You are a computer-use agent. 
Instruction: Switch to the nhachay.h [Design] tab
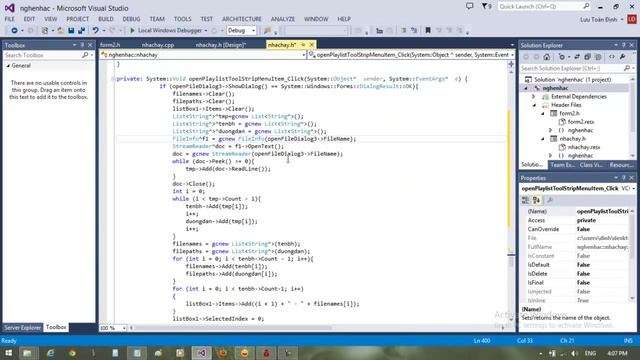221,45
